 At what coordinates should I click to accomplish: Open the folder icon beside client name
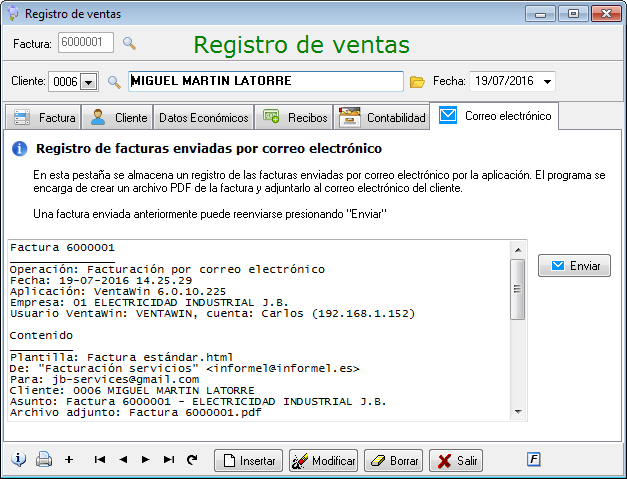click(417, 82)
